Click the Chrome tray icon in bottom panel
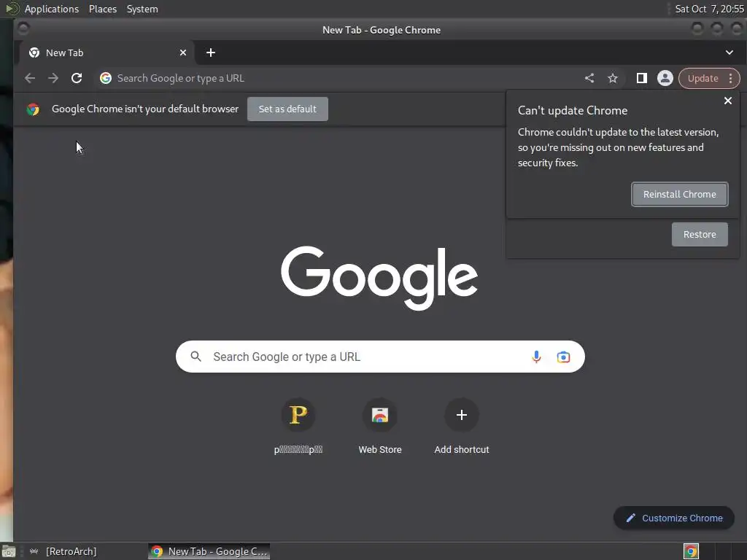The image size is (747, 560). tap(691, 551)
